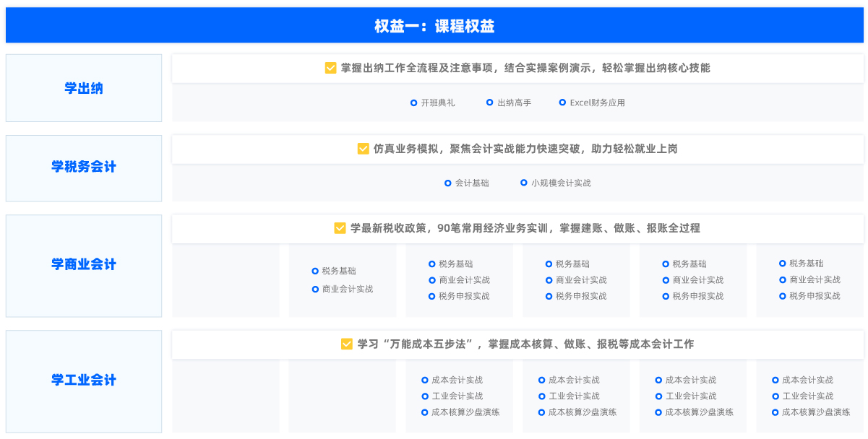Open the 学工业会计 category card
Image resolution: width=868 pixels, height=439 pixels.
[84, 381]
